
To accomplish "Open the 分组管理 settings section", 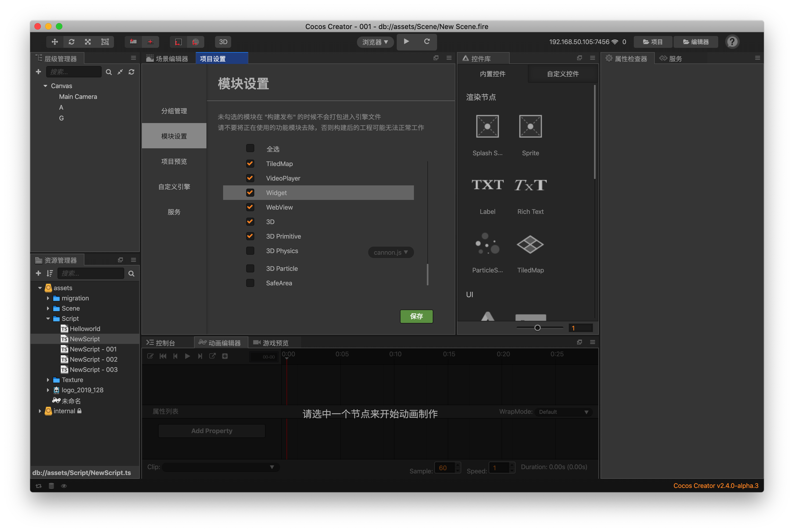I will (x=174, y=111).
